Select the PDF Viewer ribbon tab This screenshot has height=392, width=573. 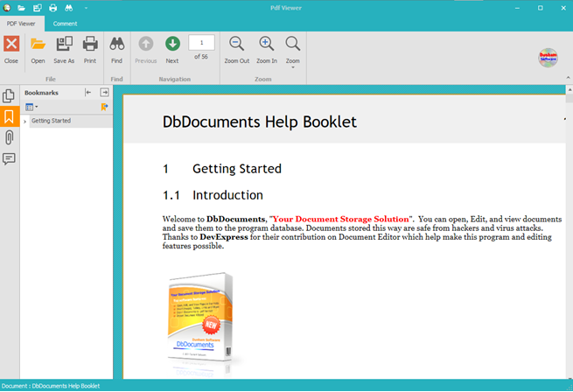(x=21, y=24)
